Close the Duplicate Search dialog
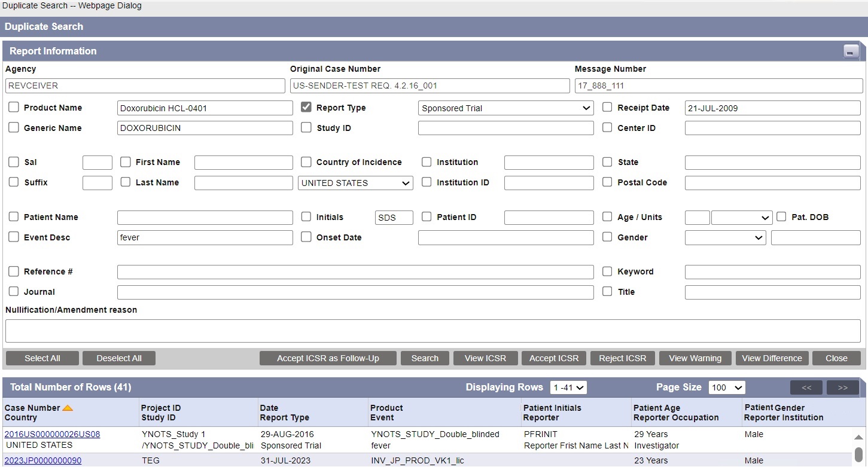 (x=836, y=358)
